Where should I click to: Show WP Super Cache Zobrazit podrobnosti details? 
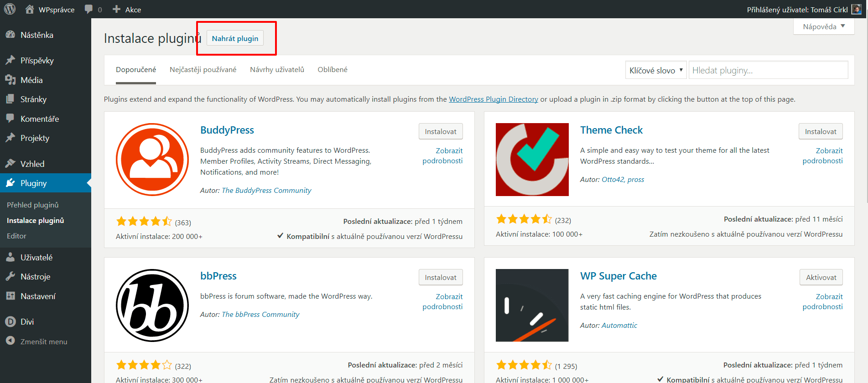(x=823, y=301)
